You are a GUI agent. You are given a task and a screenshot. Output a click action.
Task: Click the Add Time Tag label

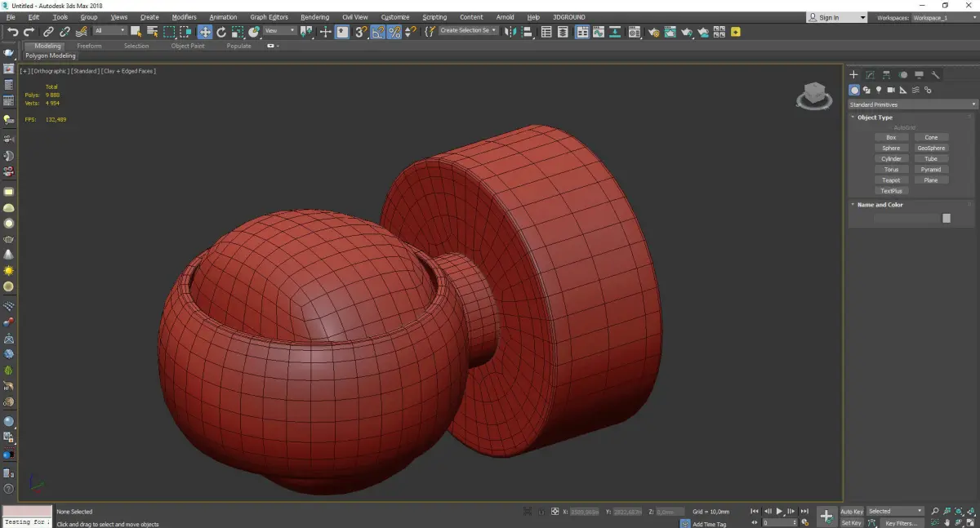pyautogui.click(x=709, y=524)
